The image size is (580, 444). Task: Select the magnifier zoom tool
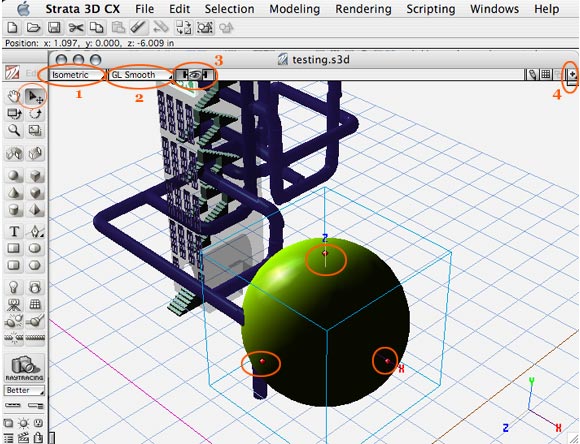coord(14,130)
